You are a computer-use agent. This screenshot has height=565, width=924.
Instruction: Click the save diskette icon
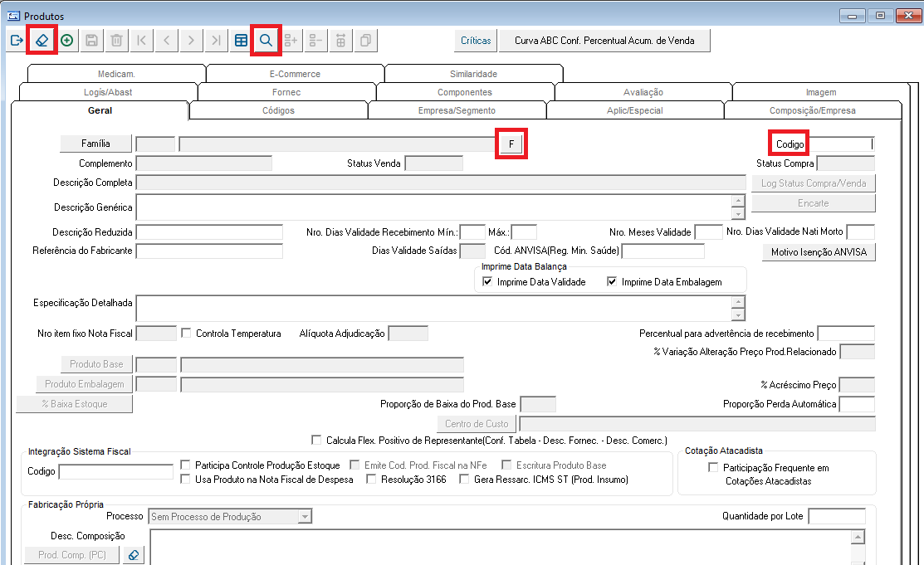(x=91, y=40)
